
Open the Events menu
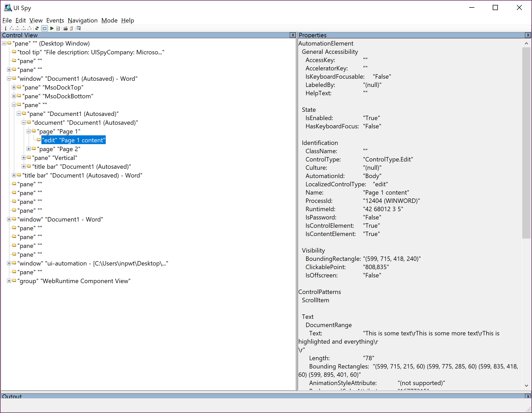[55, 20]
